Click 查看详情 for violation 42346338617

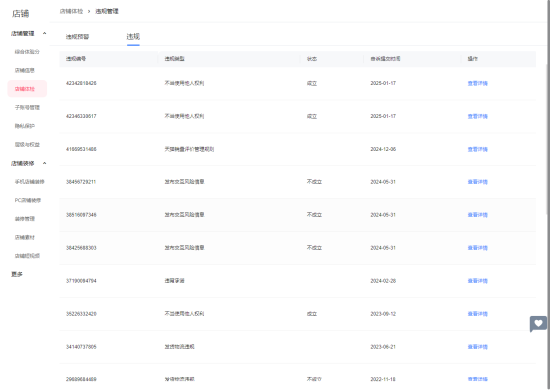(x=477, y=116)
